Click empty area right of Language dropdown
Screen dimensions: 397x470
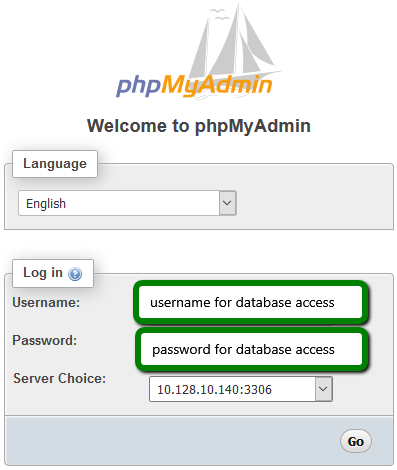(x=313, y=203)
